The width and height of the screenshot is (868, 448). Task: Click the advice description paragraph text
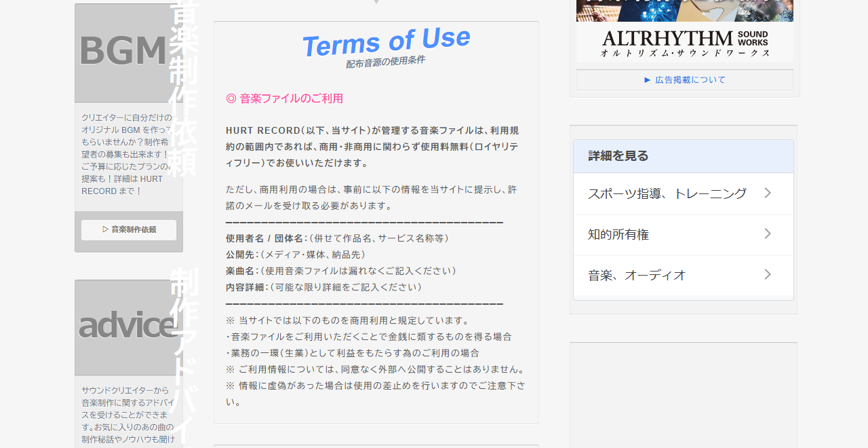(128, 415)
